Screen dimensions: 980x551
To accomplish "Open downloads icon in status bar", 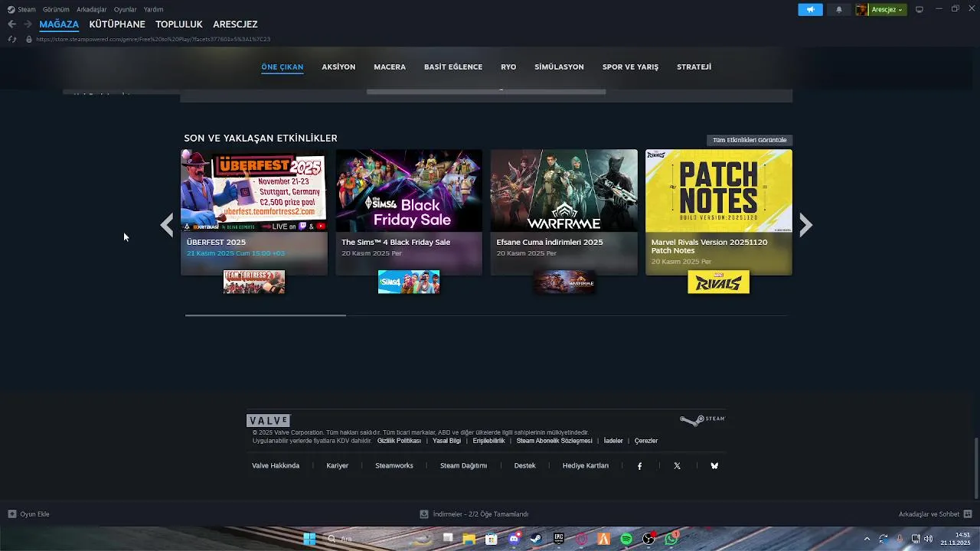I will (x=424, y=514).
